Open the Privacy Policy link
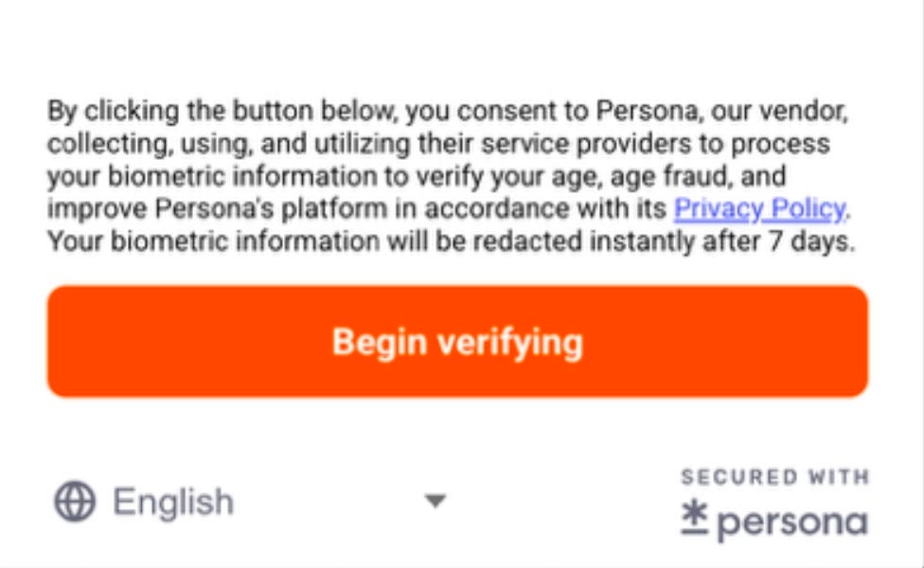This screenshot has width=924, height=568. [x=759, y=208]
